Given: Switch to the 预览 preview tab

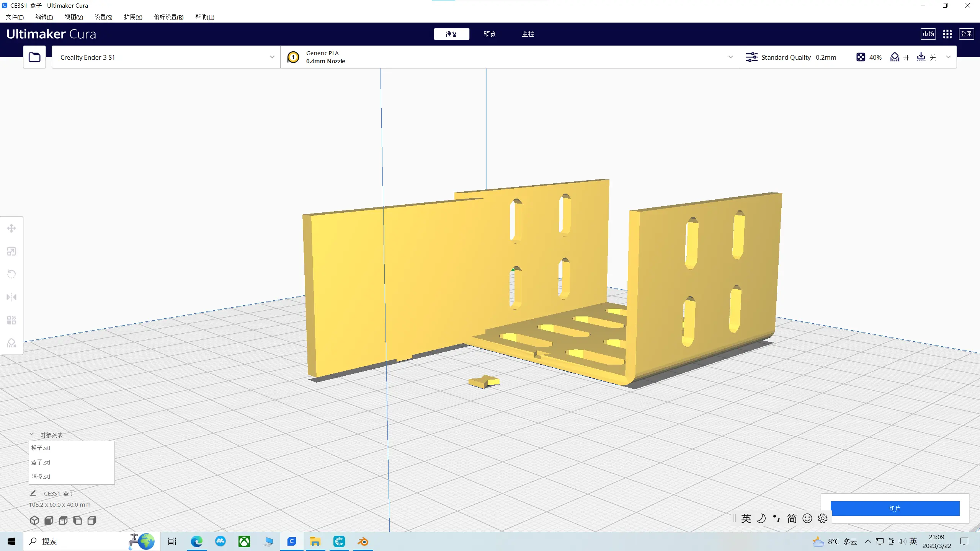Looking at the screenshot, I should 489,34.
